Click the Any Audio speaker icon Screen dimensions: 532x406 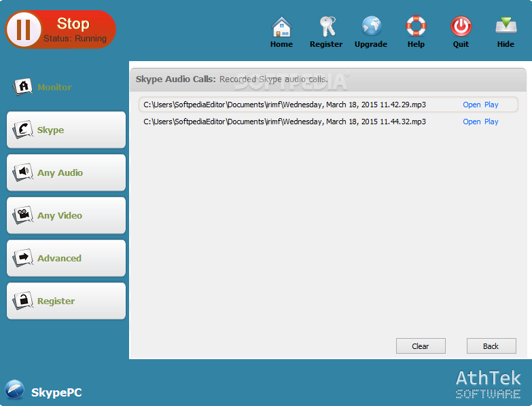22,172
